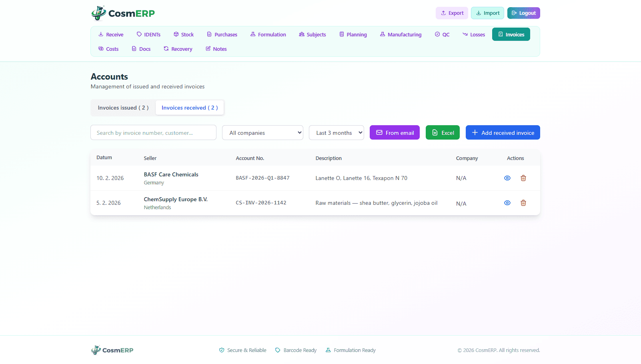Screen dimensions: 641x364
Task: Click the Add received invoice button
Action: coord(503,133)
